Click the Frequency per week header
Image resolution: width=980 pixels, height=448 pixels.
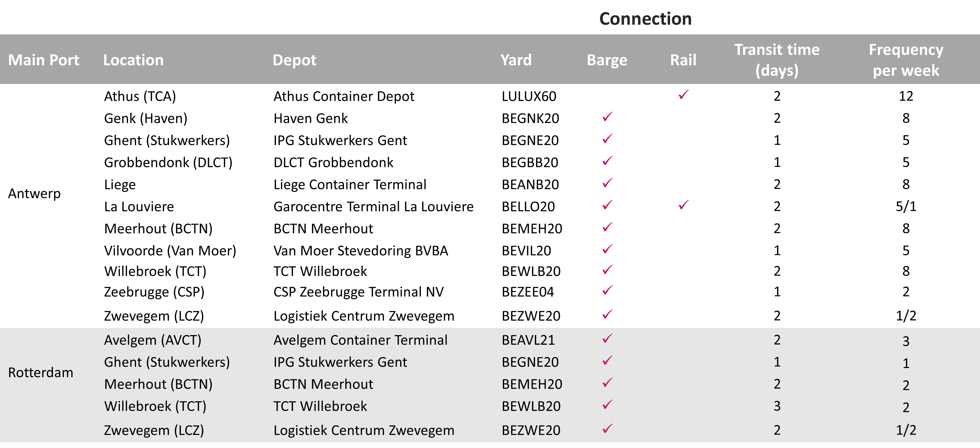[906, 60]
